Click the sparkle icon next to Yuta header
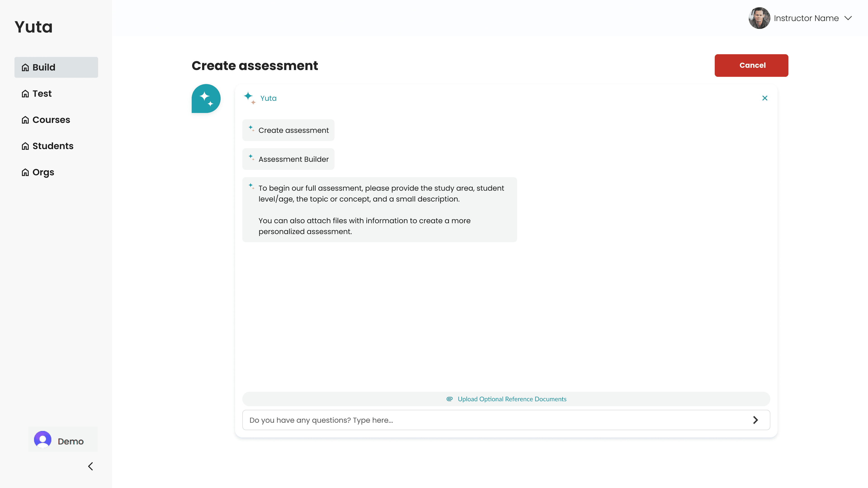 click(249, 98)
